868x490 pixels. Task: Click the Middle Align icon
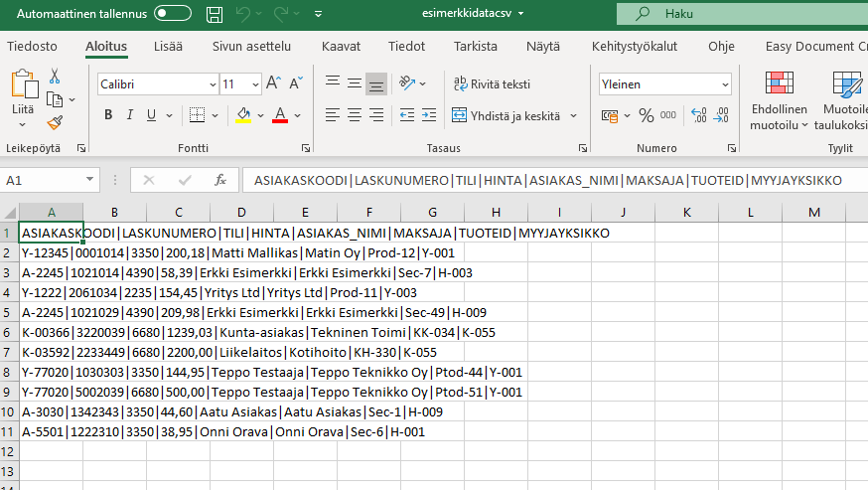tap(355, 83)
